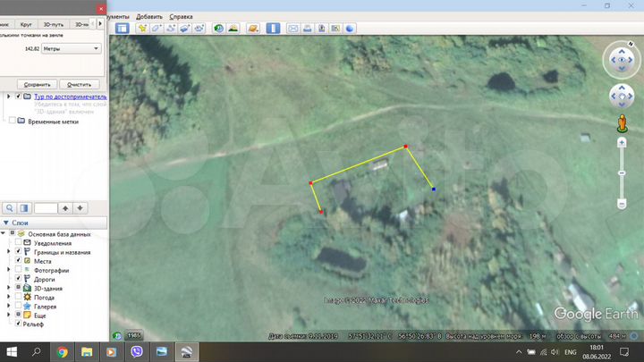Viewport: 644px width, 362px height.
Task: Click the zoom in plus button
Action: (622, 142)
